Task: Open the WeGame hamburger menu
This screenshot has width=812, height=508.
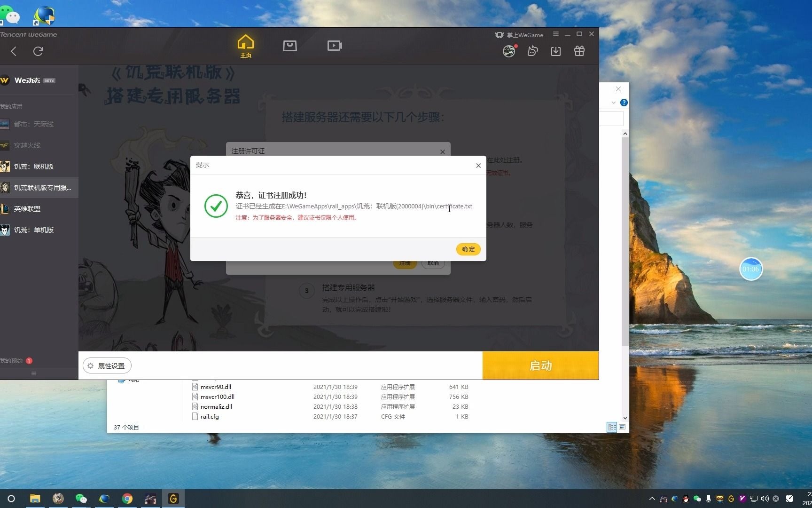Action: point(556,34)
